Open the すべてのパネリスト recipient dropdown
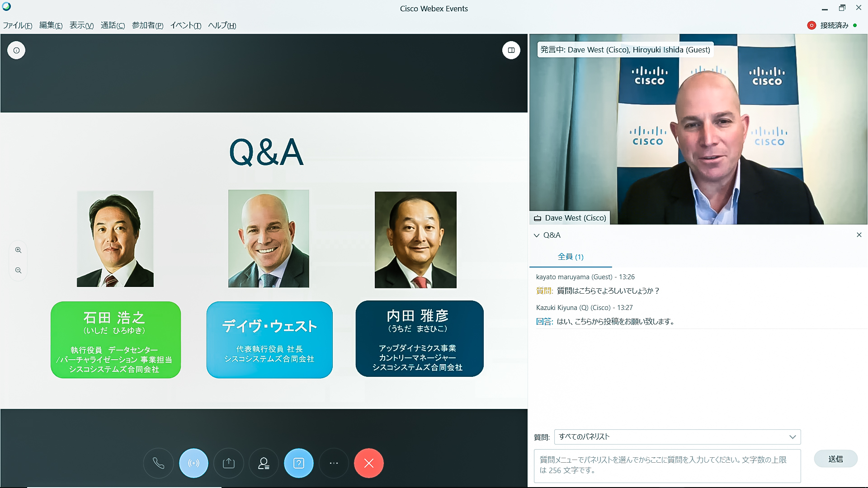Viewport: 868px width, 488px height. [x=677, y=437]
